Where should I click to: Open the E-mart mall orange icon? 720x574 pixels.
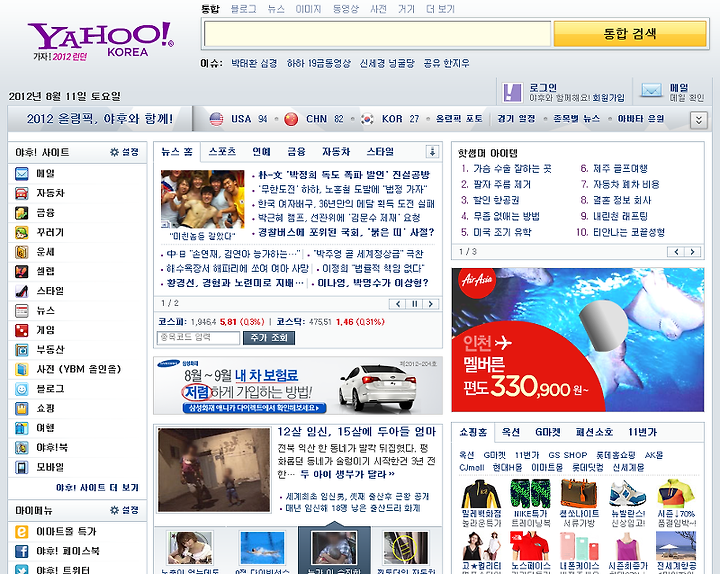(22, 532)
